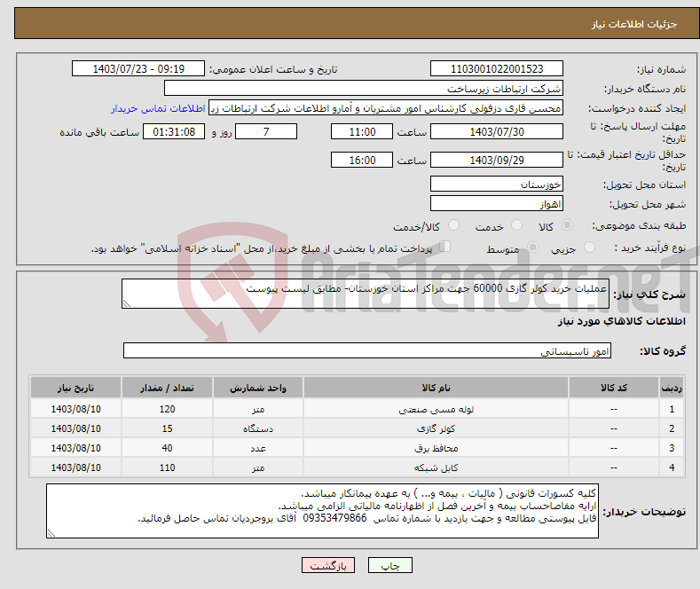Viewport: 700px width, 589px height.
Task: Click remaining days field showing 7
Action: click(266, 131)
